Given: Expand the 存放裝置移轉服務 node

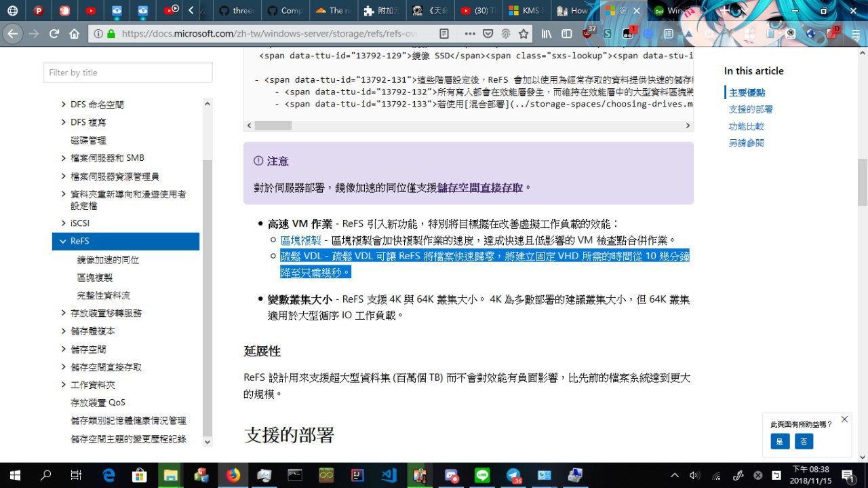Looking at the screenshot, I should [x=63, y=313].
